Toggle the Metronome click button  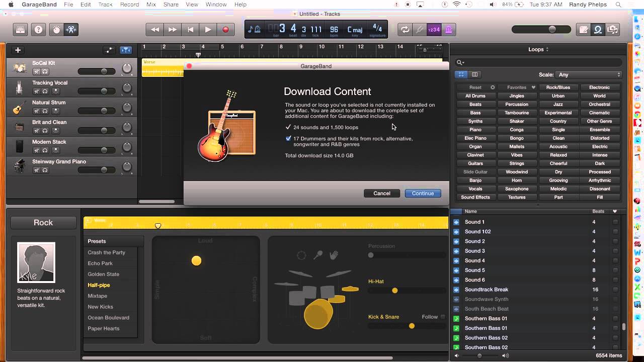[x=448, y=30]
